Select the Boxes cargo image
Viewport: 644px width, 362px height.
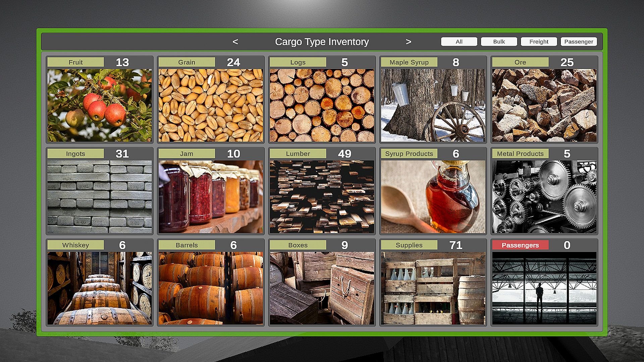click(x=322, y=288)
